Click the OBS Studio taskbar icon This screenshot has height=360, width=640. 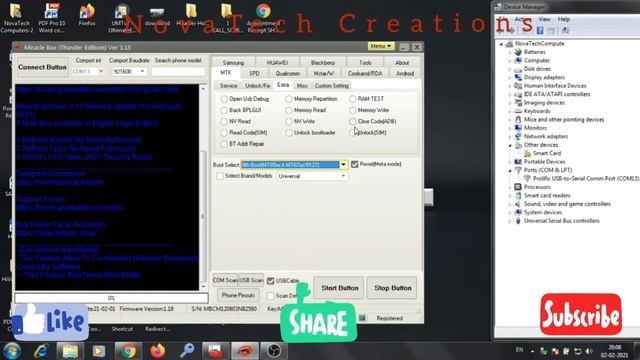[x=273, y=351]
